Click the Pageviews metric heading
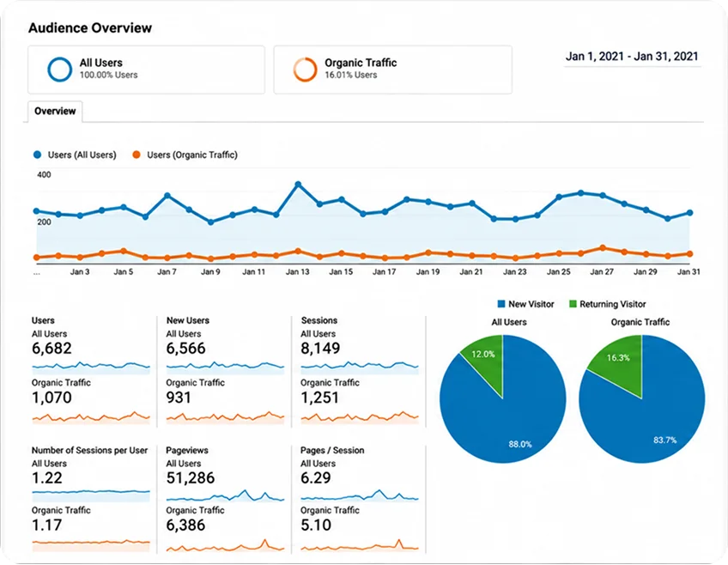 (187, 450)
